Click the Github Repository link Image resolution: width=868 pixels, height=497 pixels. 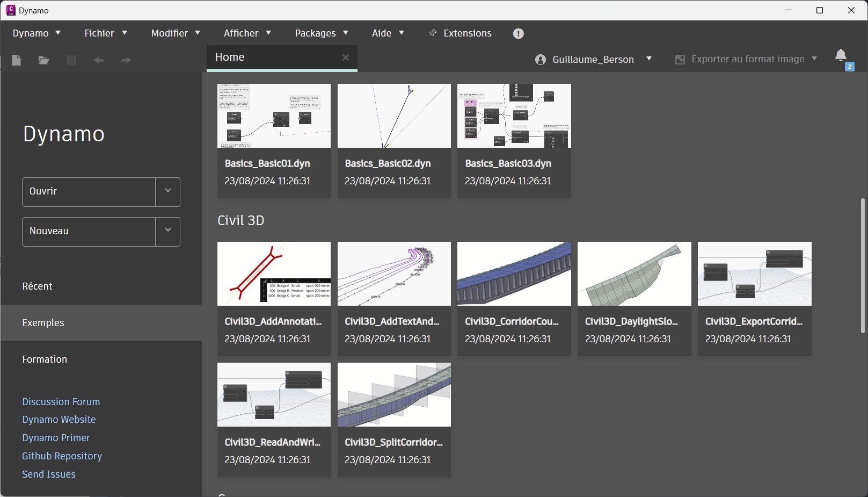pos(62,456)
